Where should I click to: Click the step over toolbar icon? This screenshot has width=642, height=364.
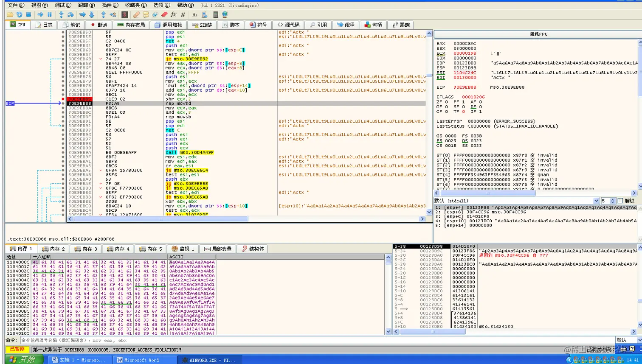pyautogui.click(x=70, y=14)
